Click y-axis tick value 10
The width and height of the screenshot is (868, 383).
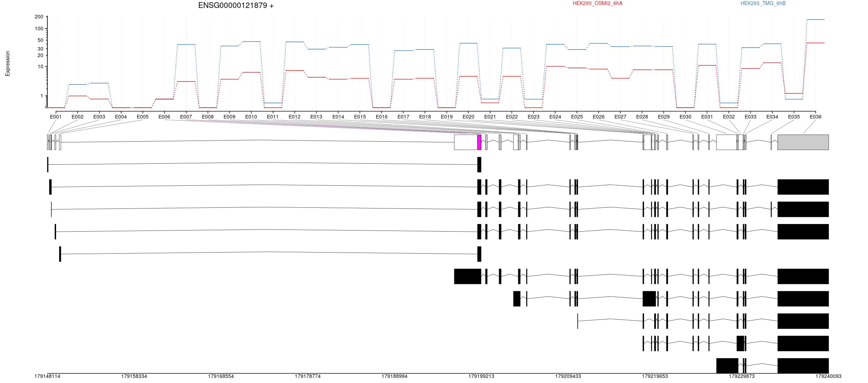click(x=41, y=67)
